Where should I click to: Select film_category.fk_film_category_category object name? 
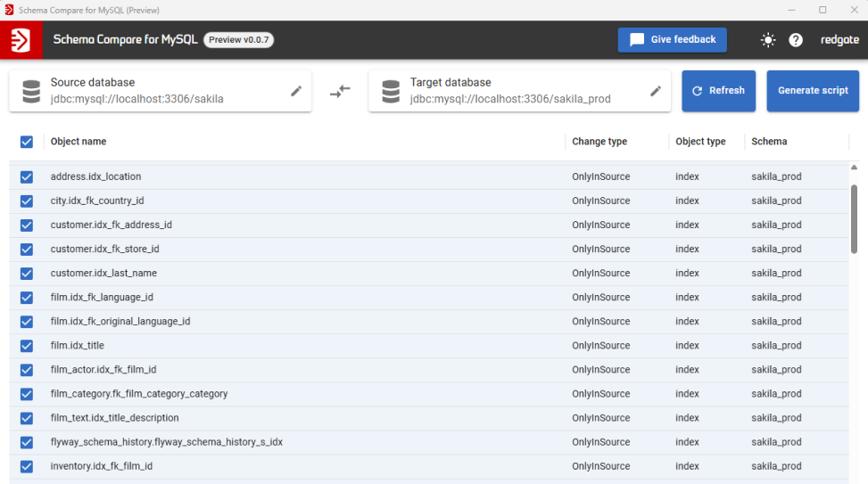click(x=139, y=394)
